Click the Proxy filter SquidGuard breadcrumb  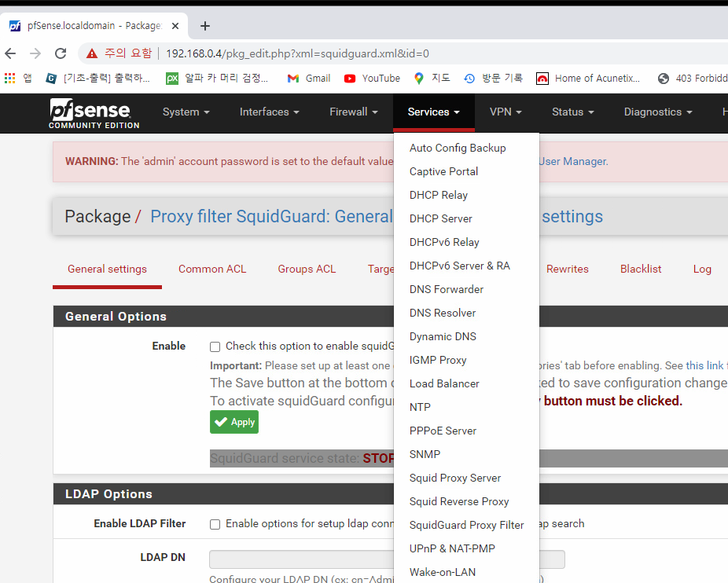pos(271,217)
